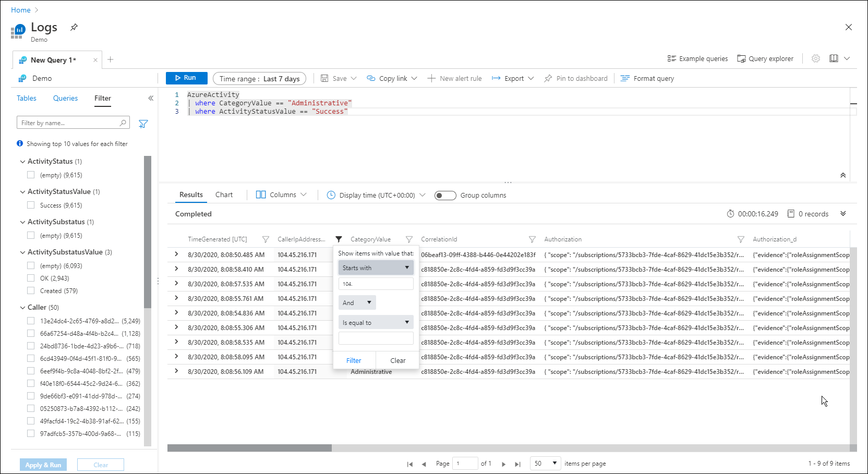Click the second filter value input field
This screenshot has width=868, height=474.
click(376, 338)
